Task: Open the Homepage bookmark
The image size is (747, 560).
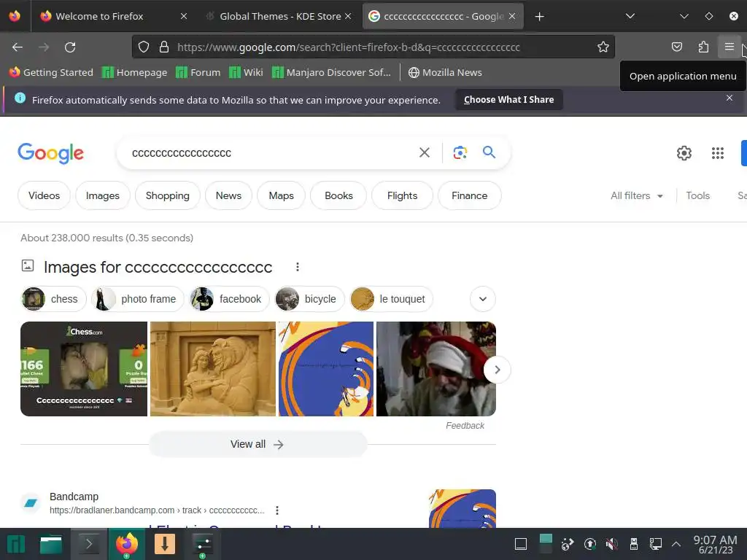Action: [x=135, y=72]
